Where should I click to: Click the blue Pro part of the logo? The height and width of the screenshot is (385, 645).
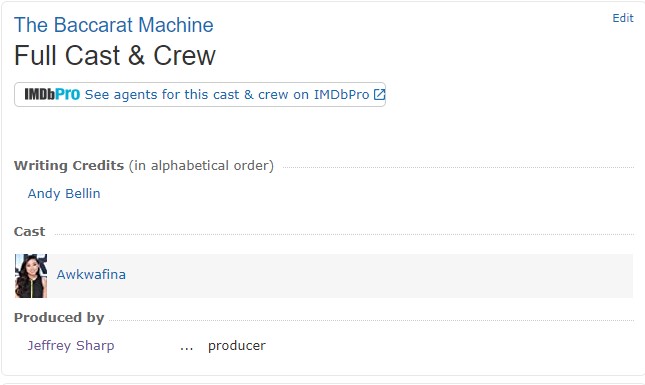tap(67, 94)
